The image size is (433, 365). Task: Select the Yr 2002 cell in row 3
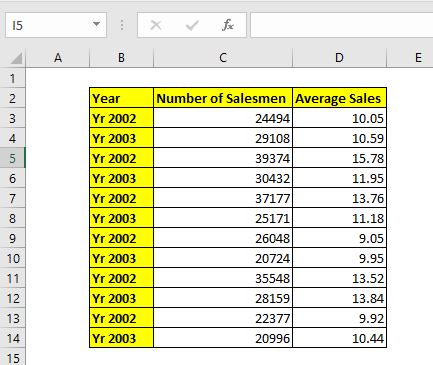click(121, 118)
